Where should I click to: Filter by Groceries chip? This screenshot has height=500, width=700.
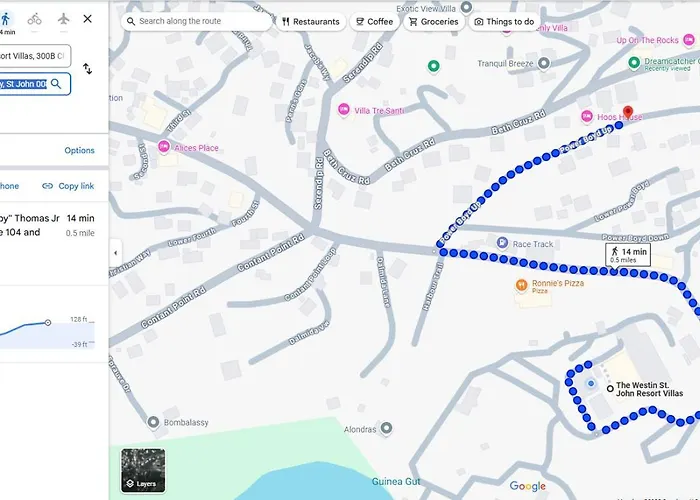click(433, 21)
